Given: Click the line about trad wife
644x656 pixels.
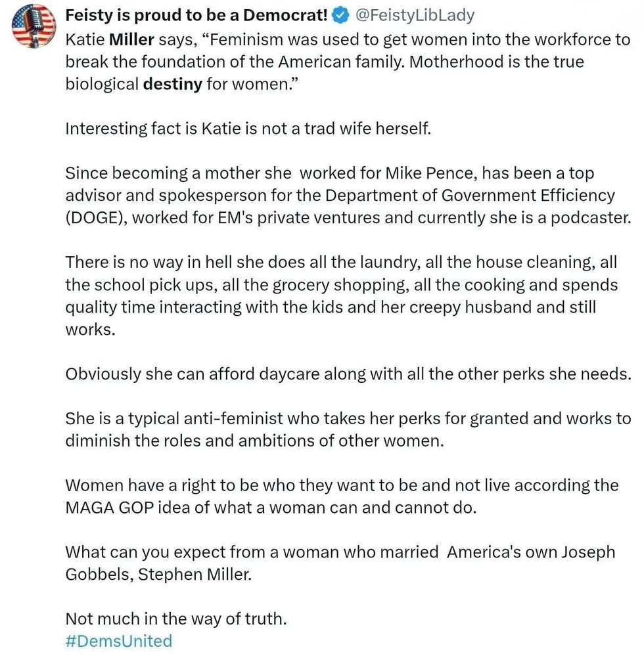Looking at the screenshot, I should pos(248,129).
